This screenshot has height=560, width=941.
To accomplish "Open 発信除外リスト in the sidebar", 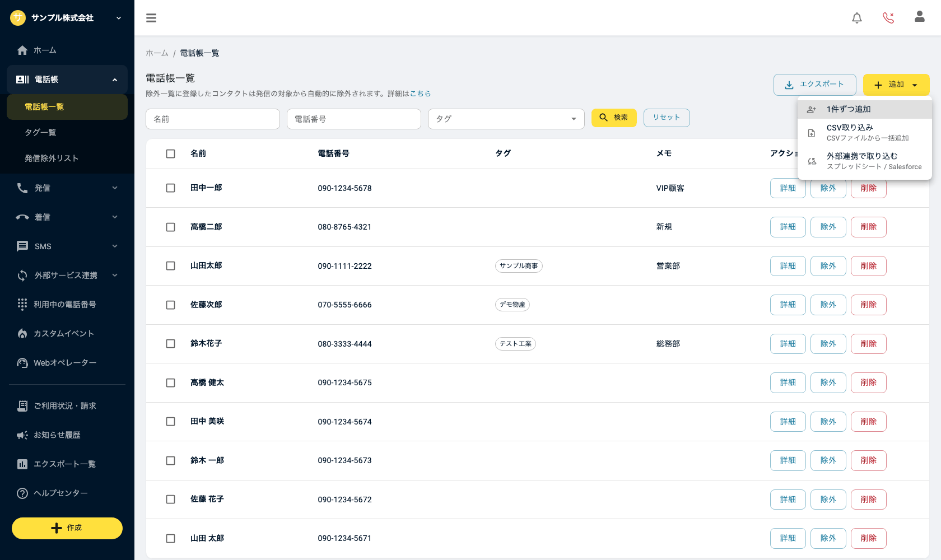I will 67,158.
